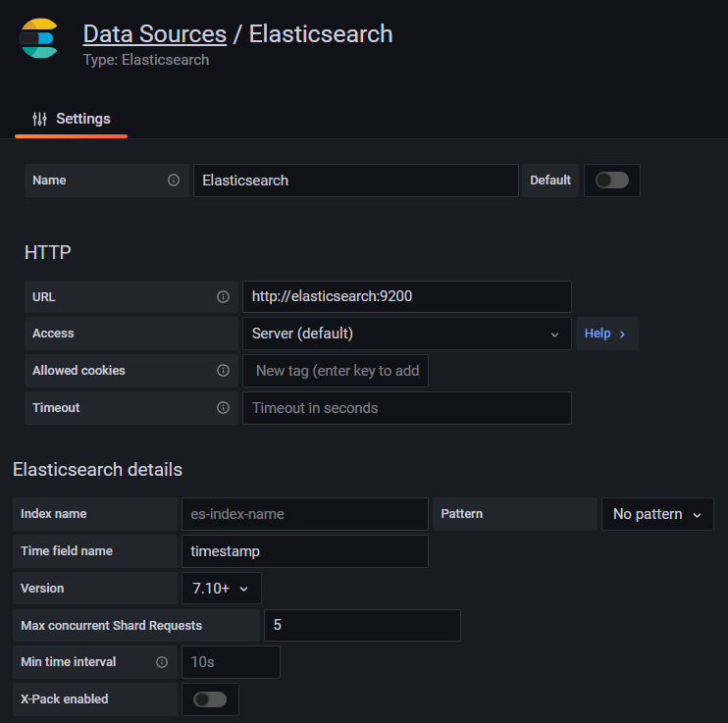Show Min time interval info icon
Image resolution: width=728 pixels, height=723 pixels.
point(162,662)
